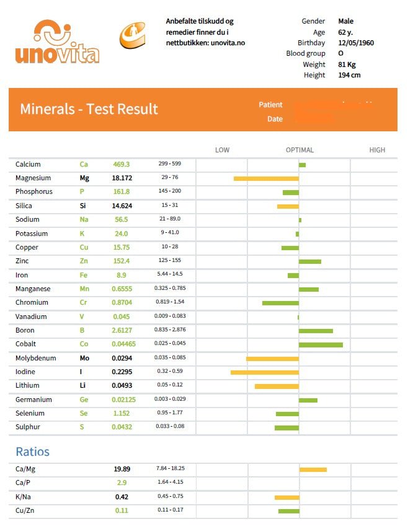This screenshot has height=532, width=408.
Task: Click the HIGH column header
Action: (377, 150)
